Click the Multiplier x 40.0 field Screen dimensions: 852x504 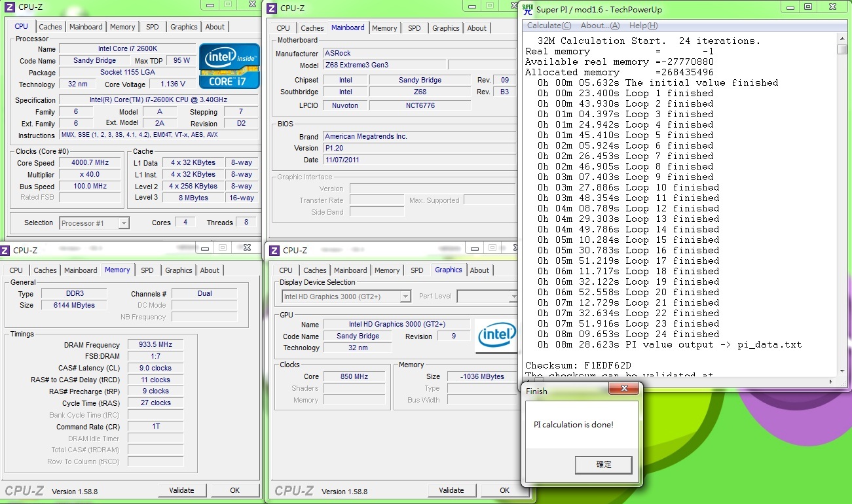[90, 175]
